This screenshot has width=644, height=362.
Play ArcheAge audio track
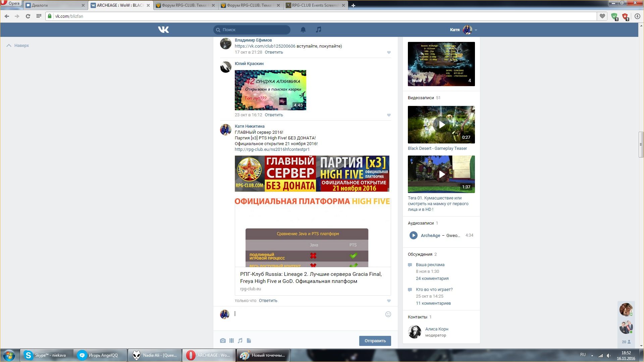coord(413,235)
